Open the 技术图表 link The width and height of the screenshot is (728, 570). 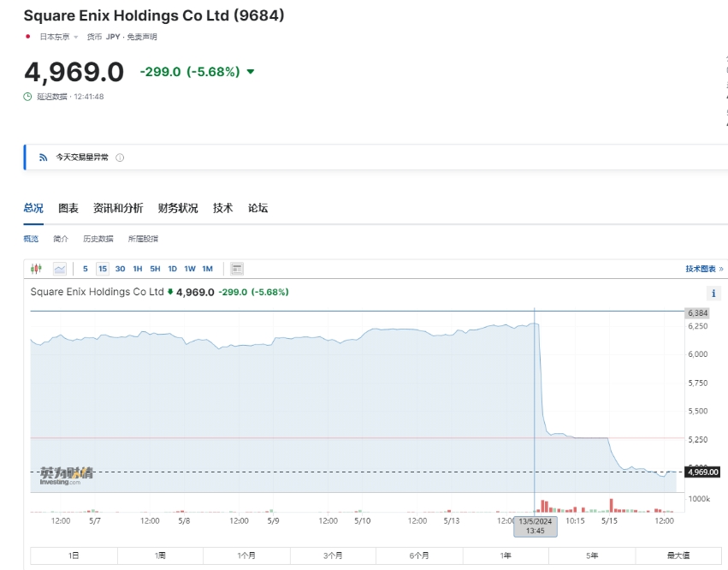pyautogui.click(x=704, y=269)
